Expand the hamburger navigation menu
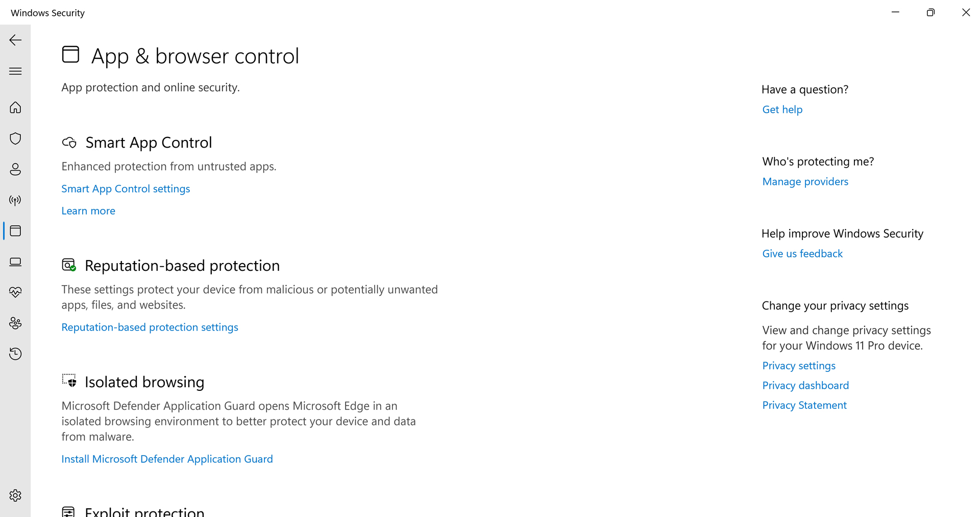The image size is (980, 517). pyautogui.click(x=15, y=71)
